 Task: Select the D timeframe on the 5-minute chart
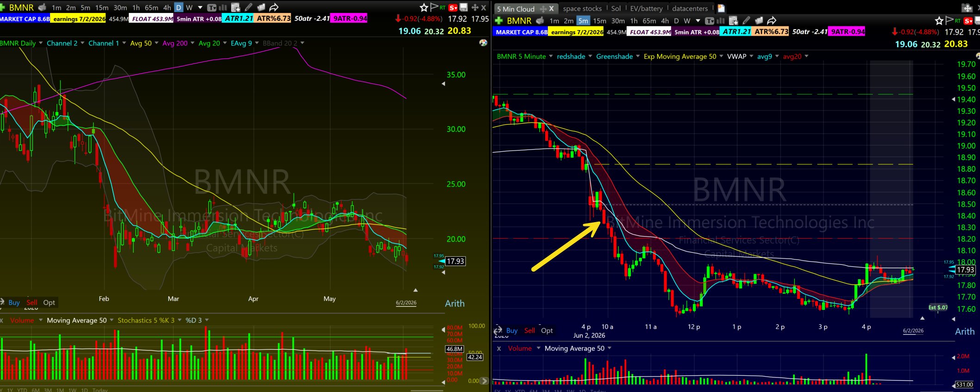[x=676, y=20]
